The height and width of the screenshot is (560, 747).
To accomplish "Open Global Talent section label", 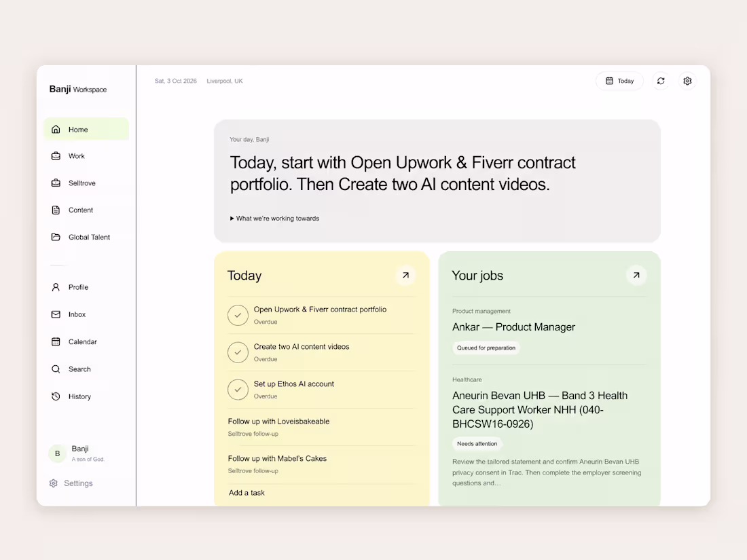I will [89, 237].
